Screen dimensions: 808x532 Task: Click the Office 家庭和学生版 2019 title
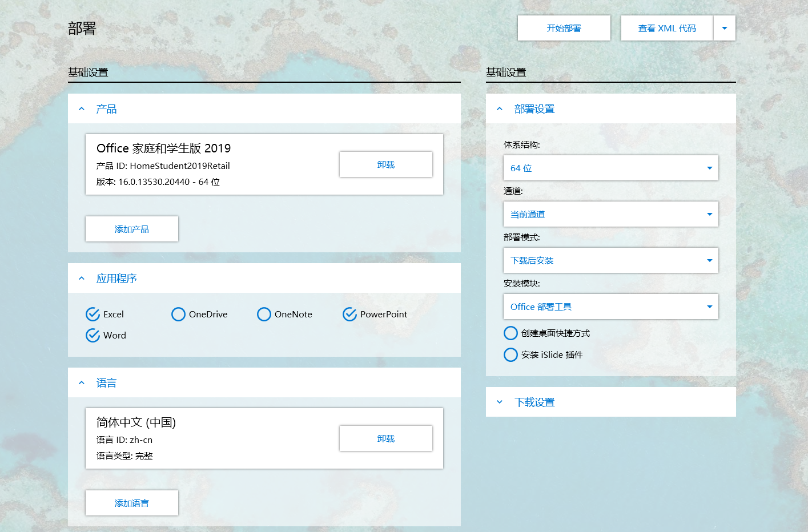[x=164, y=148]
